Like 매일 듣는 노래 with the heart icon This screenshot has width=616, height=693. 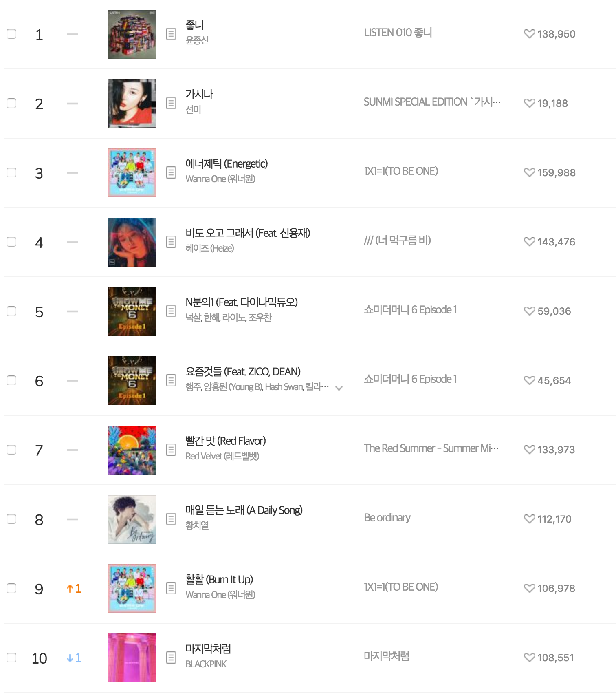(529, 519)
